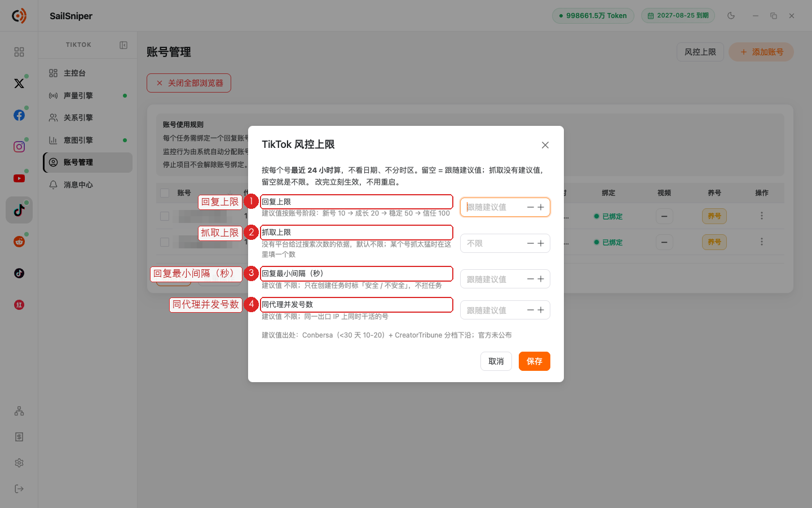812x508 pixels.
Task: Tick the first account row checkbox
Action: coord(165,216)
